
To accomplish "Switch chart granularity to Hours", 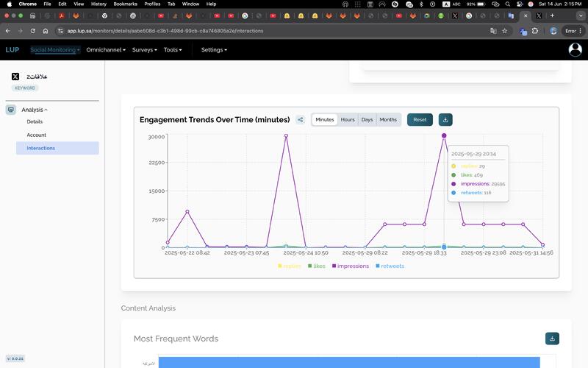I will [x=348, y=119].
